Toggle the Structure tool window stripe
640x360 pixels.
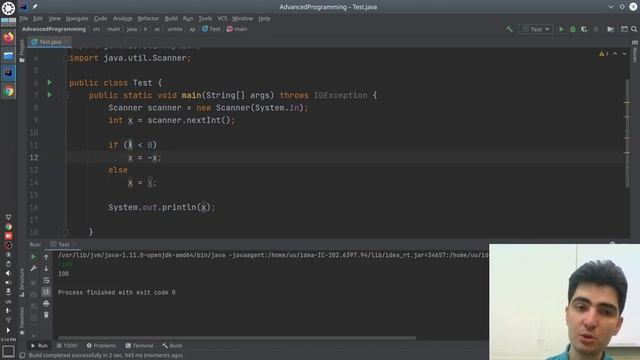pyautogui.click(x=22, y=282)
